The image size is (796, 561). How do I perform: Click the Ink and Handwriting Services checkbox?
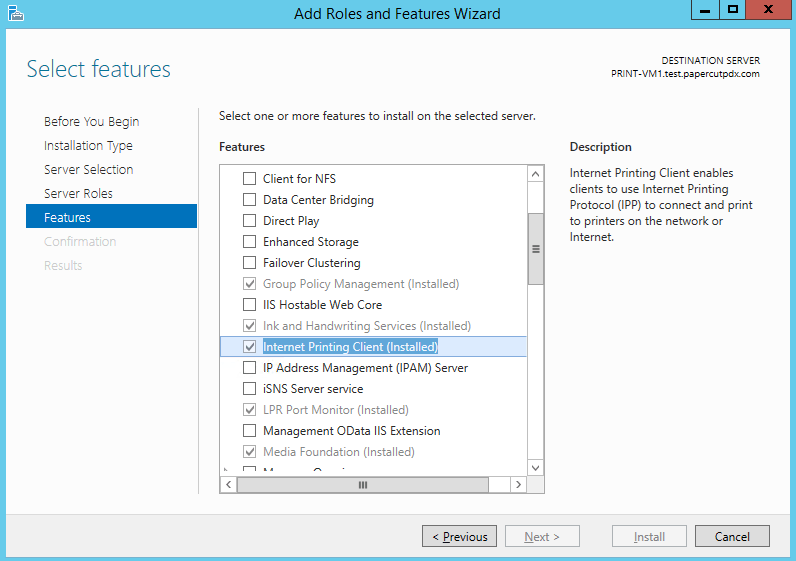point(249,326)
